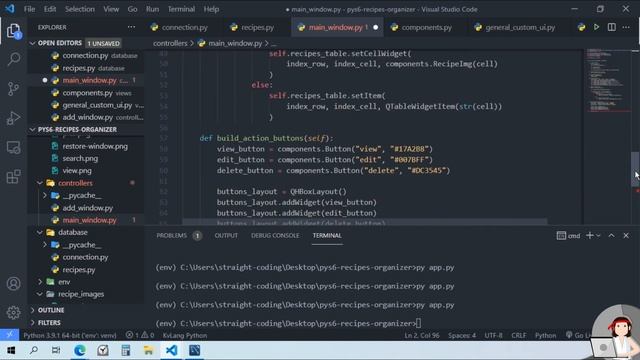Collapse the PYS6-RECIPES-ORGANIZER section
640x360 pixels.
coord(33,129)
